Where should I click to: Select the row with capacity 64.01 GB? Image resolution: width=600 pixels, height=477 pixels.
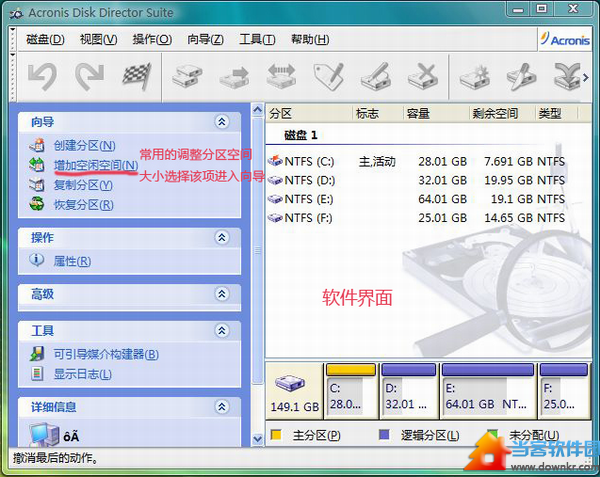tap(416, 199)
